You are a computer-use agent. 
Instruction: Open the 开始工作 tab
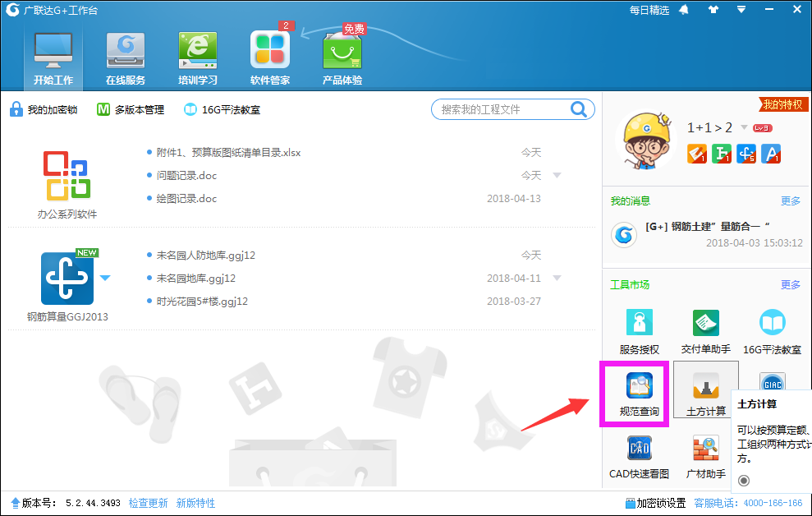[53, 58]
